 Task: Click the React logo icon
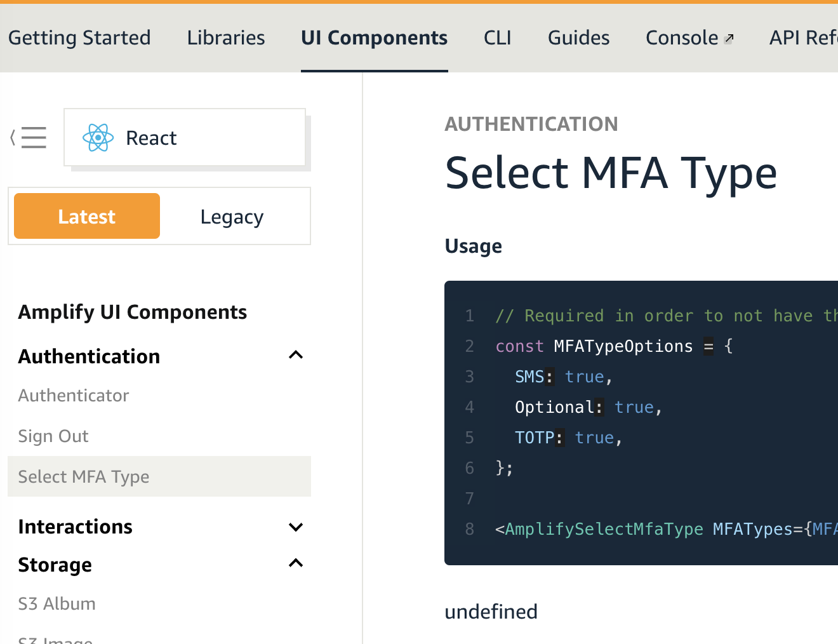pyautogui.click(x=98, y=138)
